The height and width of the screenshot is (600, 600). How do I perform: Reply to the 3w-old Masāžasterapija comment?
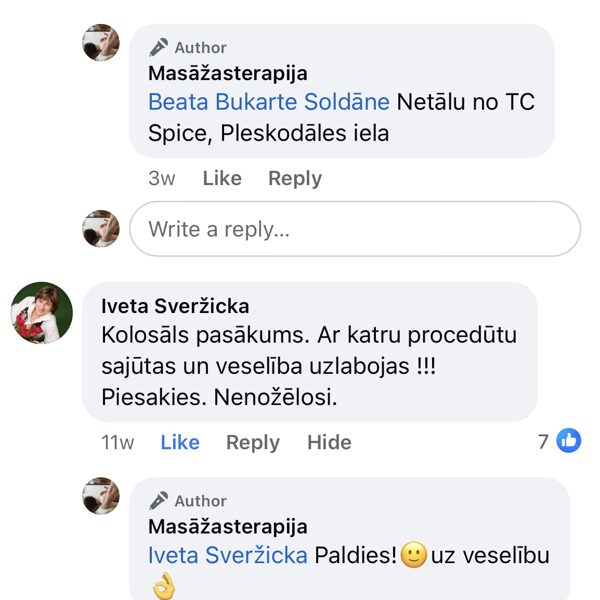[x=295, y=178]
